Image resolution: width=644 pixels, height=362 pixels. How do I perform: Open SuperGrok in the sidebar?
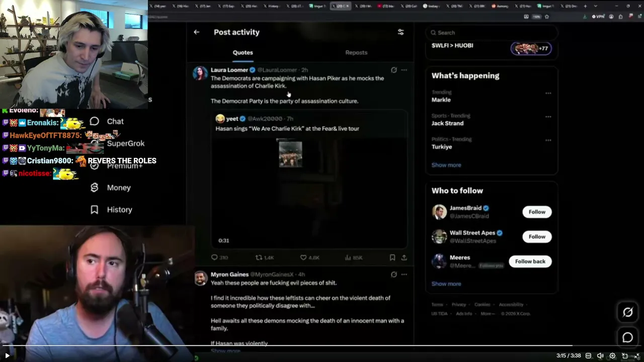click(125, 143)
